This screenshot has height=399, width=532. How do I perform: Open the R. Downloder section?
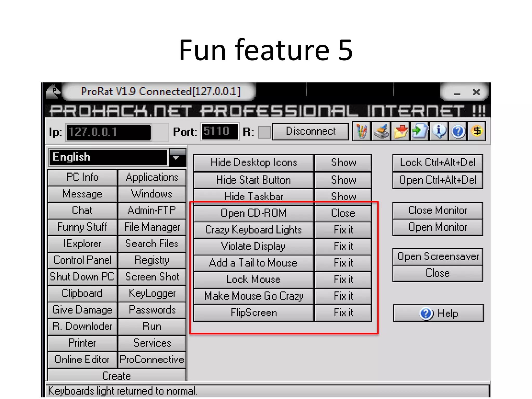click(x=82, y=327)
